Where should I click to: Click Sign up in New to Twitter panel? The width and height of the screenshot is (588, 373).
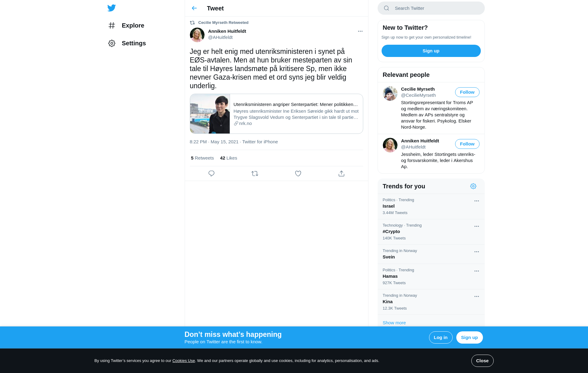[x=431, y=51]
